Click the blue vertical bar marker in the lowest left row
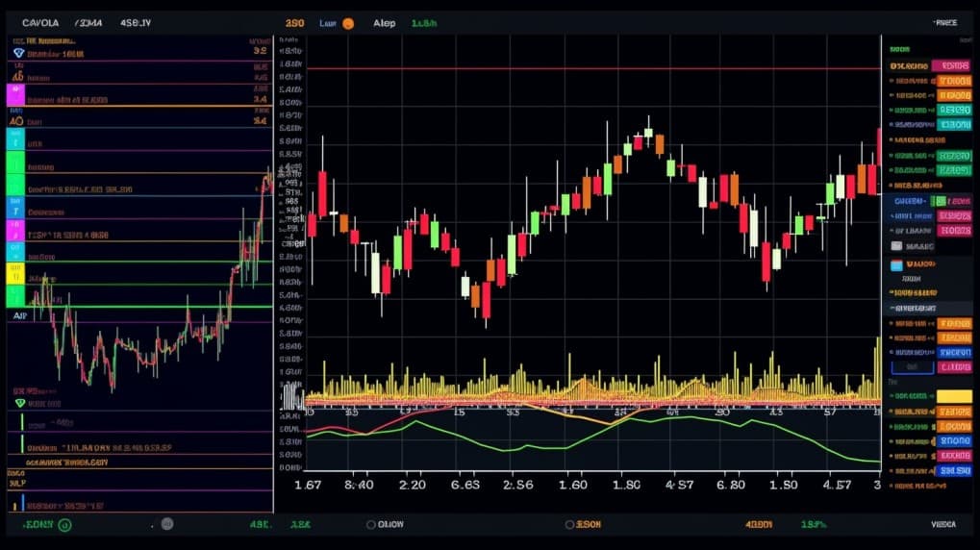980x550 pixels. click(x=22, y=502)
